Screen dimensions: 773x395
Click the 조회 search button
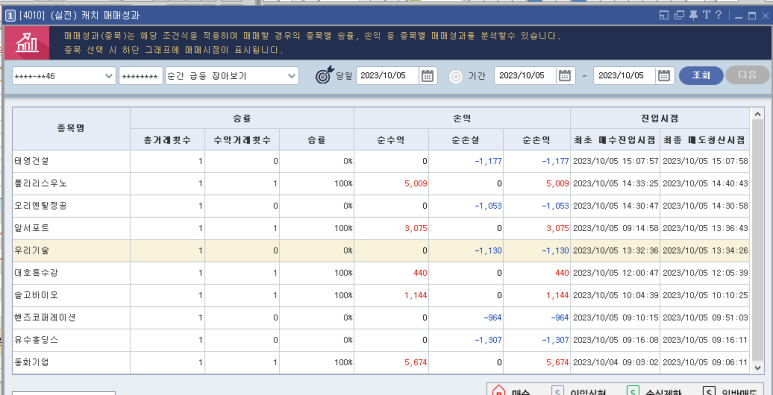pos(701,75)
